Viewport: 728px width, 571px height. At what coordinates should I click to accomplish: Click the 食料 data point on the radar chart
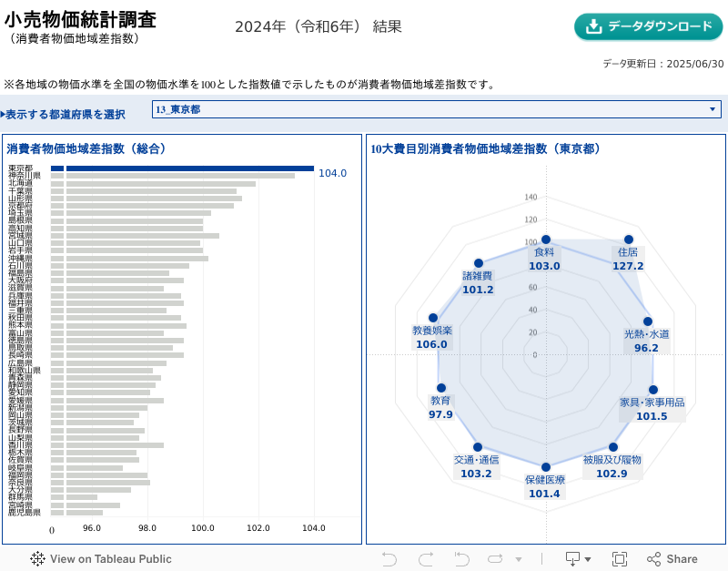[x=546, y=240]
